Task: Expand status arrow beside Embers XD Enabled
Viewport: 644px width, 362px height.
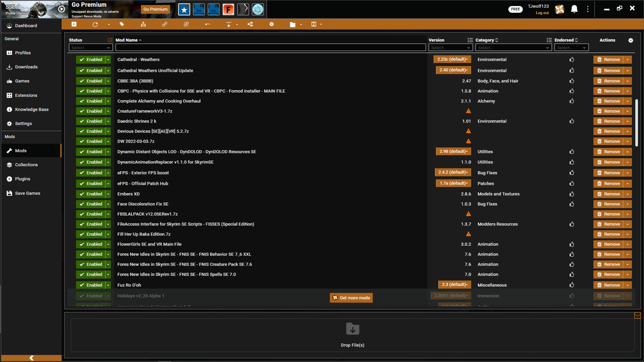Action: (x=108, y=194)
